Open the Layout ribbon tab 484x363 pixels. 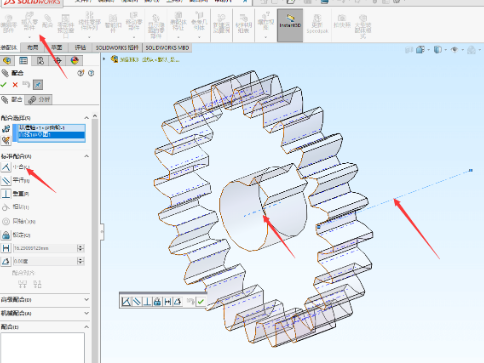point(33,48)
